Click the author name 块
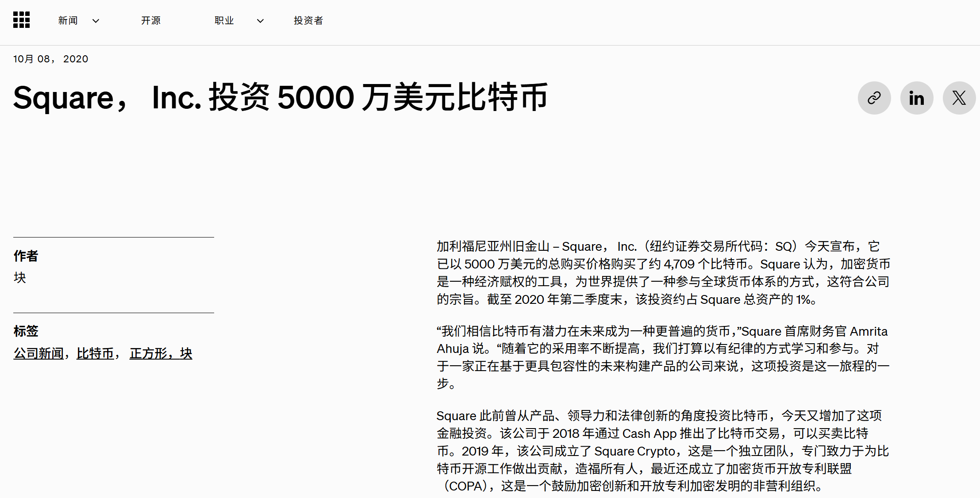Viewport: 980px width, 498px height. pyautogui.click(x=20, y=278)
